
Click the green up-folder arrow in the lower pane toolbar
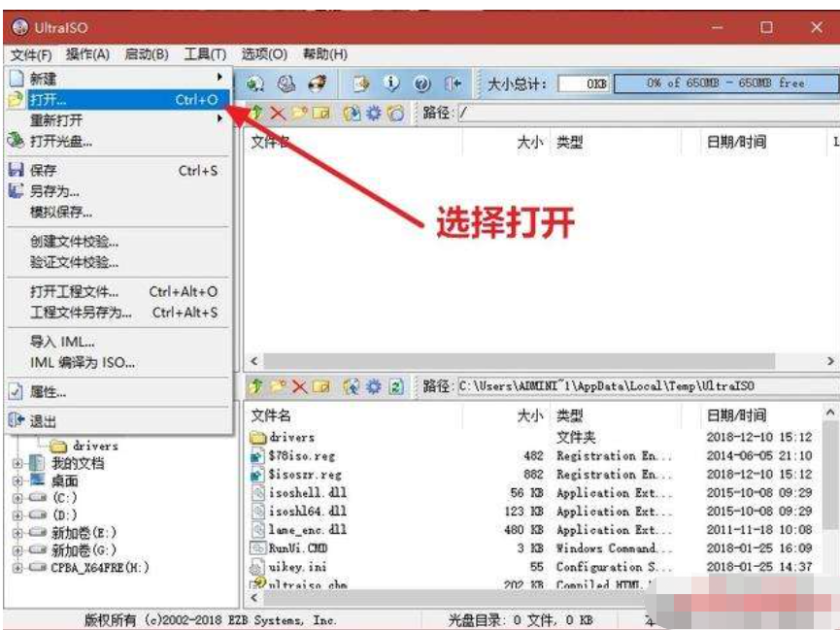[256, 387]
